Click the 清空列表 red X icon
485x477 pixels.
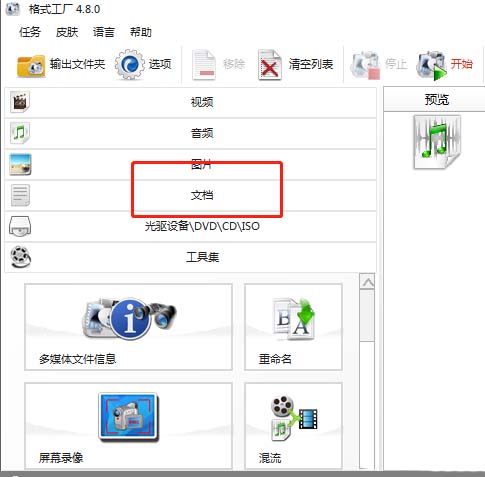tap(270, 65)
